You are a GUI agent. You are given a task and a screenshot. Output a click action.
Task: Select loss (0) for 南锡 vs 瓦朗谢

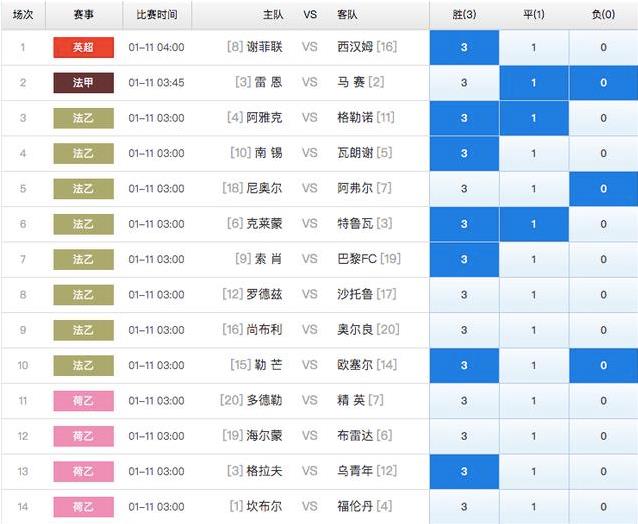click(603, 154)
